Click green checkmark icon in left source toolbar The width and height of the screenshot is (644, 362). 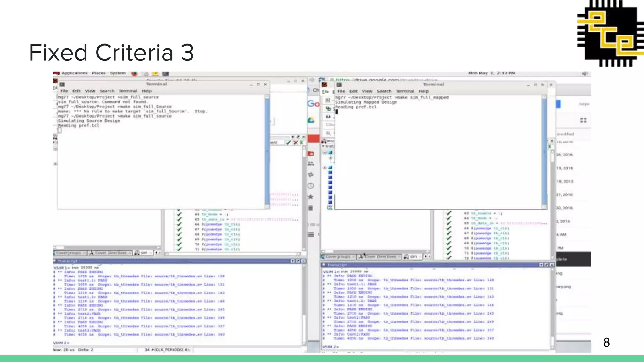pos(288,143)
